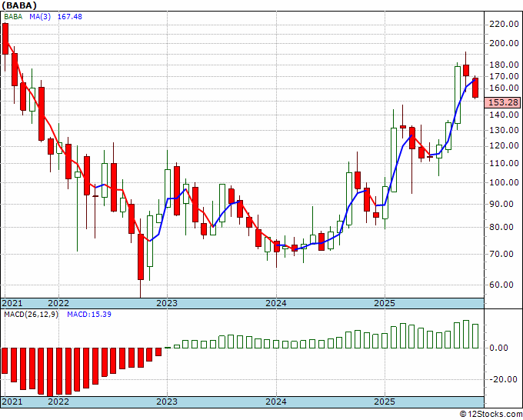This screenshot has height=420, width=523.
Task: Click 2023 on the MACD timeline
Action: pos(167,402)
